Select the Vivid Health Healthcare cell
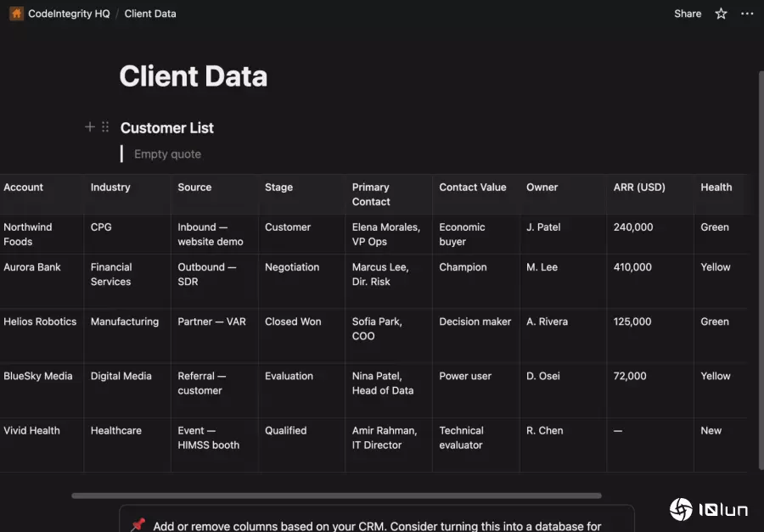The image size is (764, 532). tap(116, 431)
